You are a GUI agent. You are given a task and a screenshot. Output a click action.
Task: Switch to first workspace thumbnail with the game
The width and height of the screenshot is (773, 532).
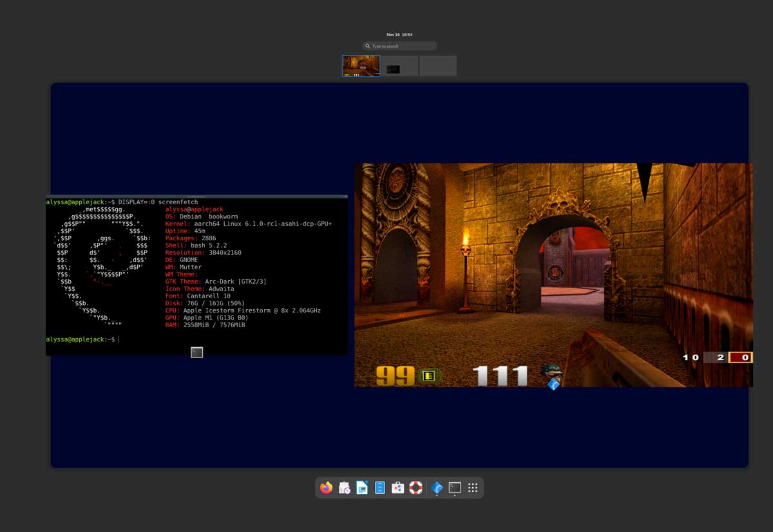click(361, 66)
